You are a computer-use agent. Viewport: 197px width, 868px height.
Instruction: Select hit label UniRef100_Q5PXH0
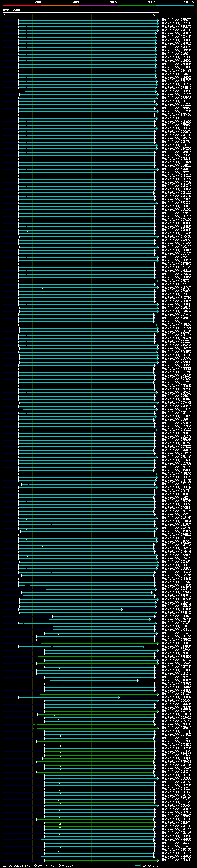pos(177,785)
